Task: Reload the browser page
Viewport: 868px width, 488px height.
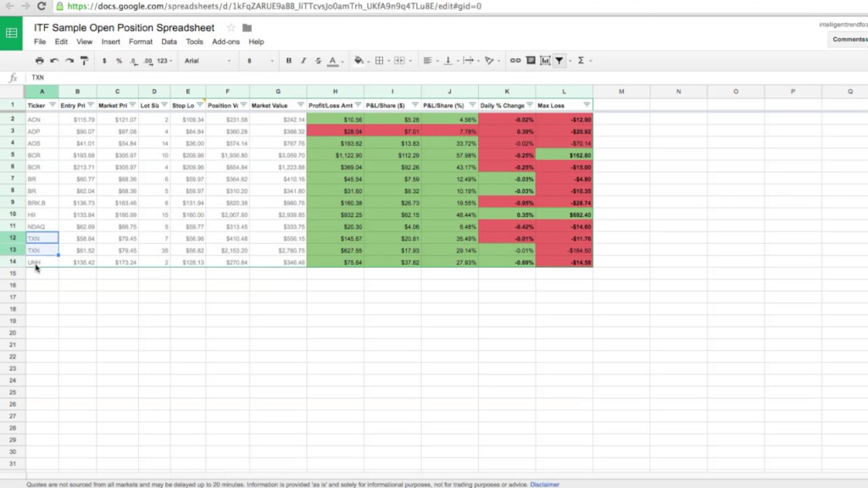Action: coord(41,6)
